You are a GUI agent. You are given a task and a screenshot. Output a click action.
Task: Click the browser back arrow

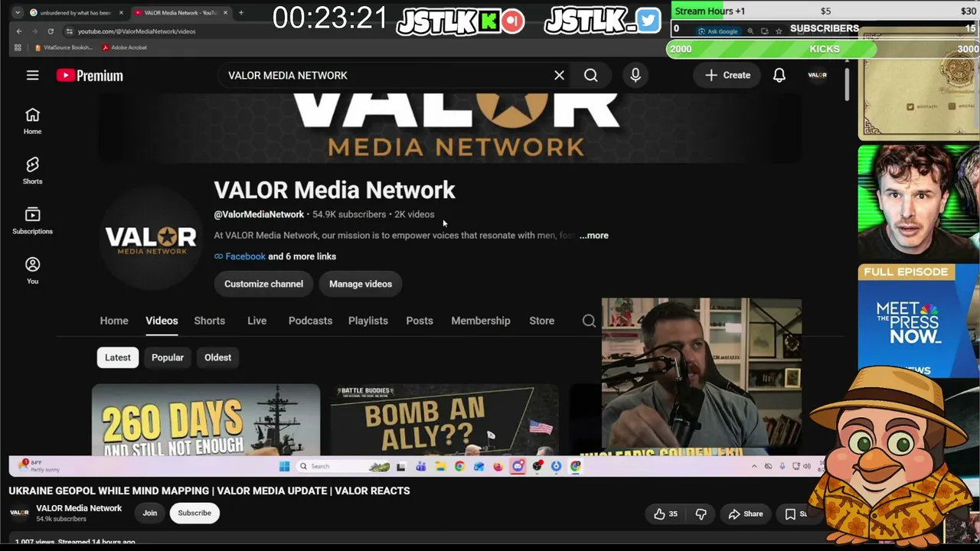click(x=19, y=31)
